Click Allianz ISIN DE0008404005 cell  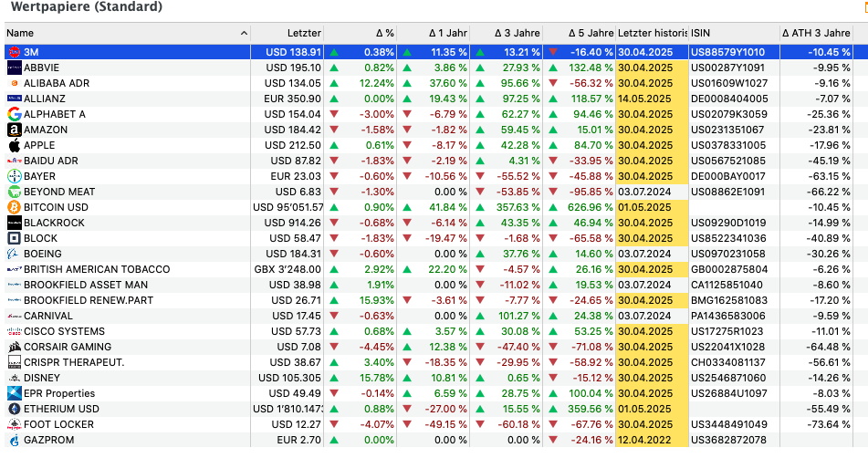729,99
